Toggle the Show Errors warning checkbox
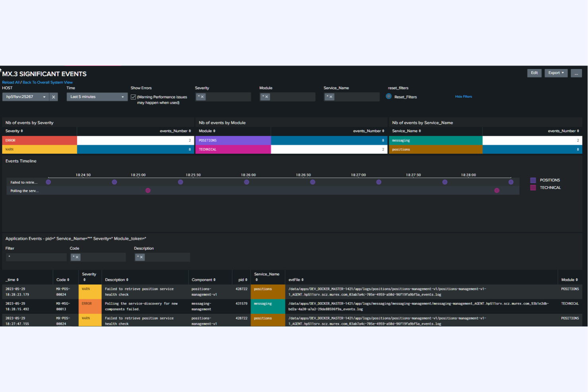 (133, 97)
